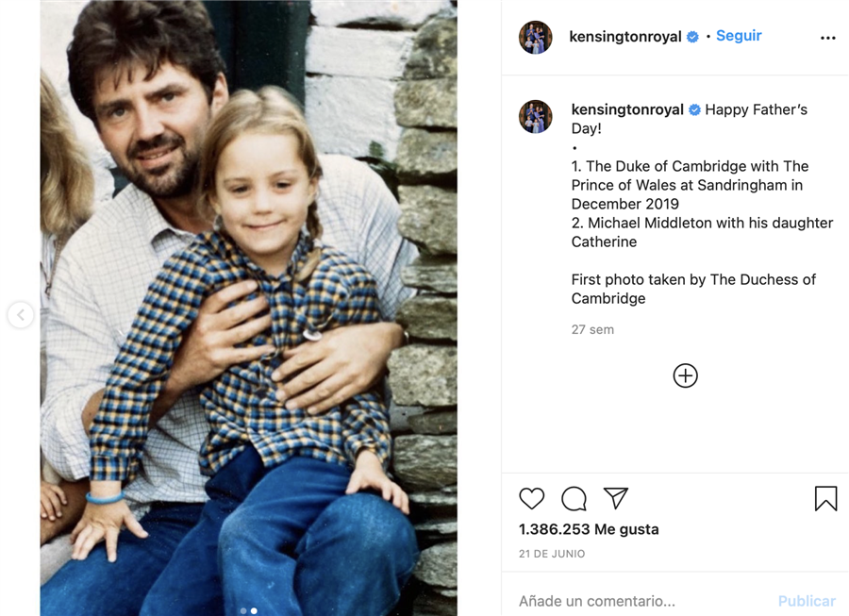Click the "21 DE JUNIO" post date
Image resolution: width=849 pixels, height=616 pixels.
552,554
